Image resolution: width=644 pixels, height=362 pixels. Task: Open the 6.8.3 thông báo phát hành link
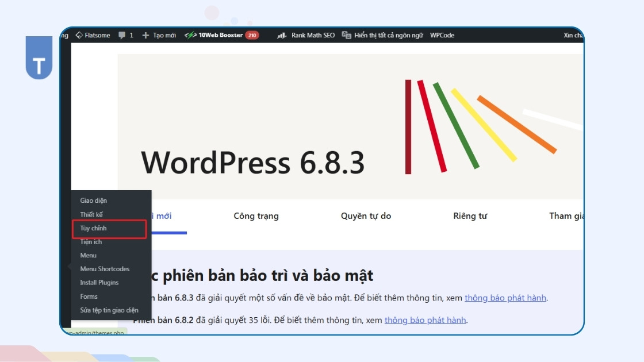(505, 298)
